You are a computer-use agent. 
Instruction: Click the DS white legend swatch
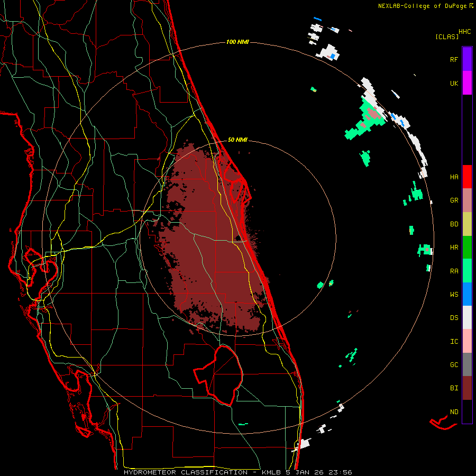click(467, 317)
